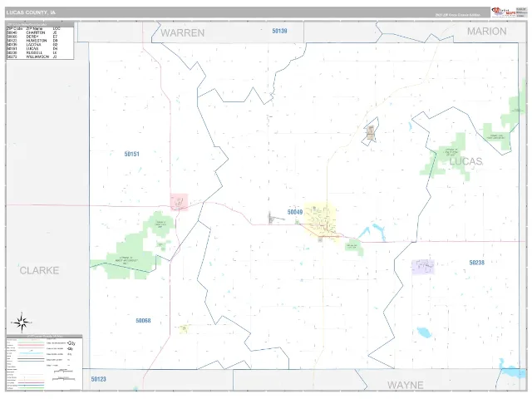Select ZIP code label 50238

476,263
